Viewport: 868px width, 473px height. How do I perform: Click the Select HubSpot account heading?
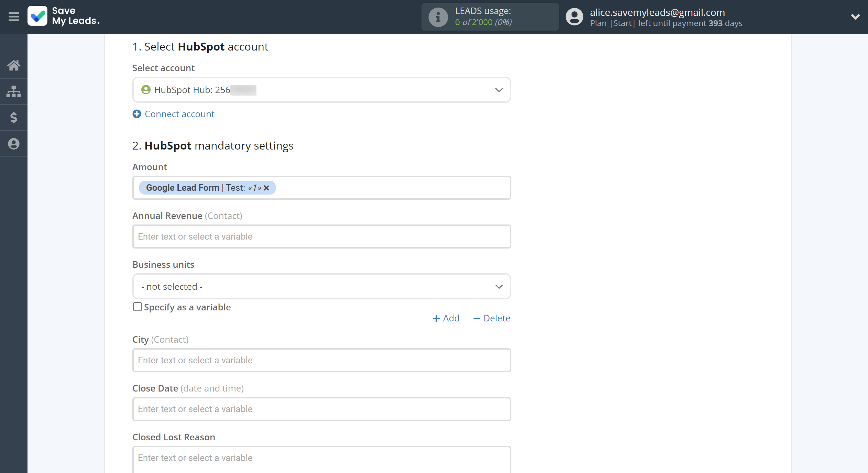pyautogui.click(x=200, y=47)
